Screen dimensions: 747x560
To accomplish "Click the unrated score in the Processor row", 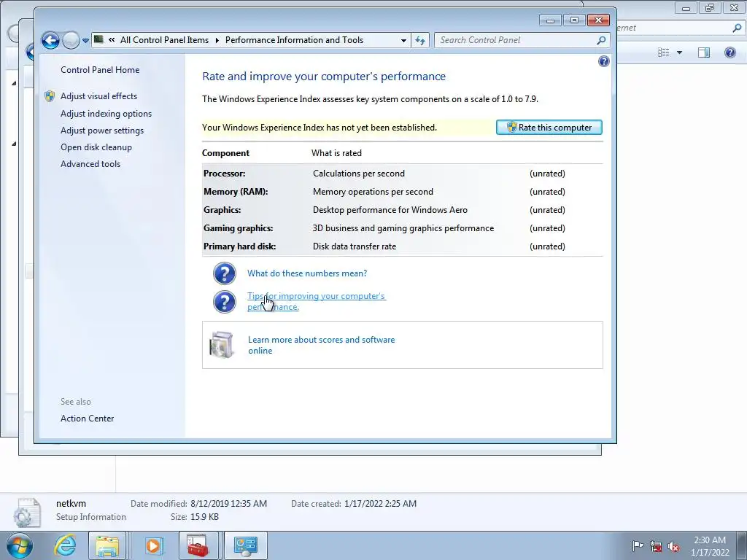I will (547, 174).
